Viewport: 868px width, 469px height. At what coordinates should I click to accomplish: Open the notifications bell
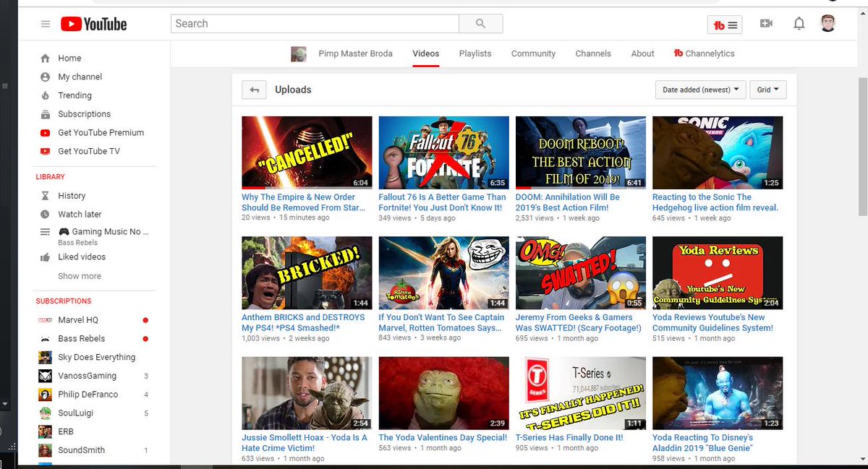pyautogui.click(x=799, y=24)
